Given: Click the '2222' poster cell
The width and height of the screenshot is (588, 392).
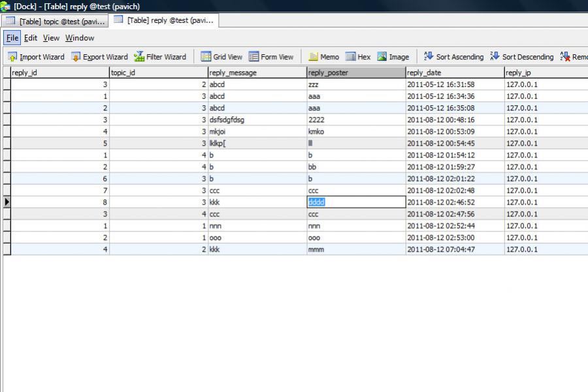Looking at the screenshot, I should pyautogui.click(x=356, y=120).
